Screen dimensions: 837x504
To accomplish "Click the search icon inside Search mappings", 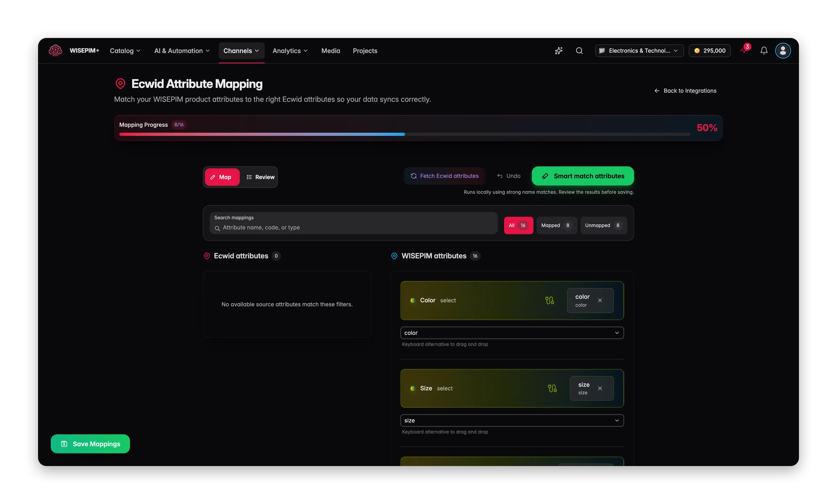I will click(x=217, y=228).
